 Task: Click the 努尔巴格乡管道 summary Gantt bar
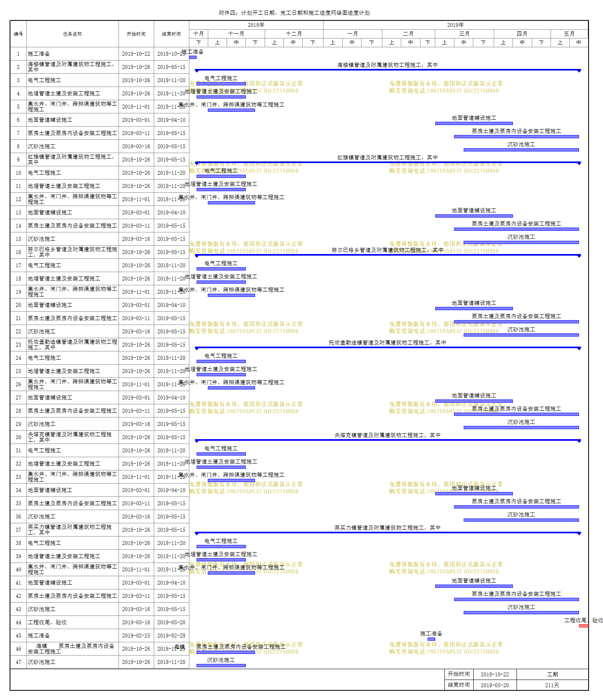(x=388, y=255)
